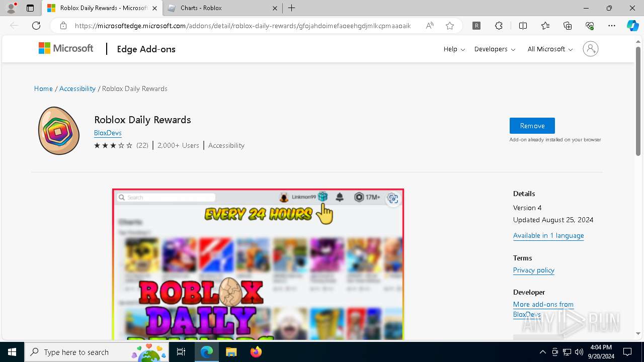Viewport: 644px width, 362px height.
Task: Open the Read aloud icon
Action: pos(430,26)
